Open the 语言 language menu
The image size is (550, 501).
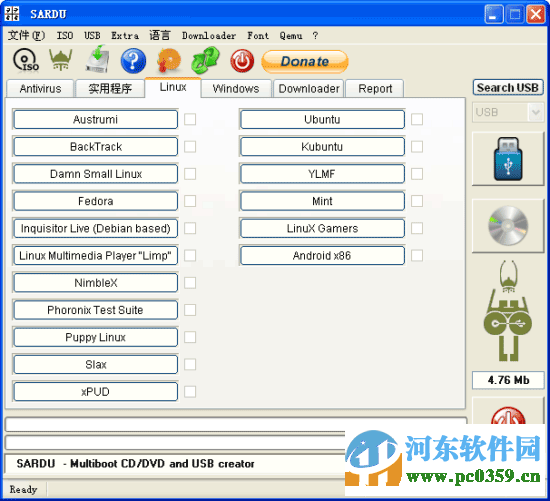160,35
